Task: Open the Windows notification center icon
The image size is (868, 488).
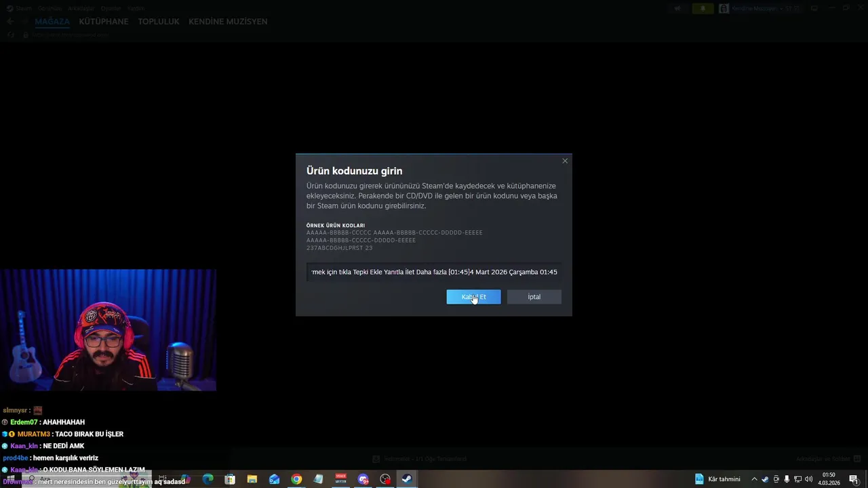Action: pyautogui.click(x=854, y=479)
